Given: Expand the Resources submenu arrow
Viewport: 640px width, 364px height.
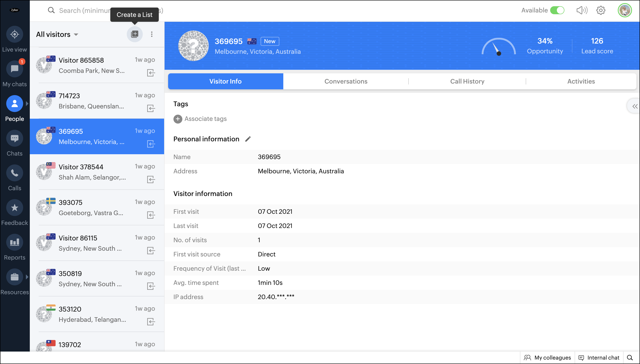Looking at the screenshot, I should 27,277.
